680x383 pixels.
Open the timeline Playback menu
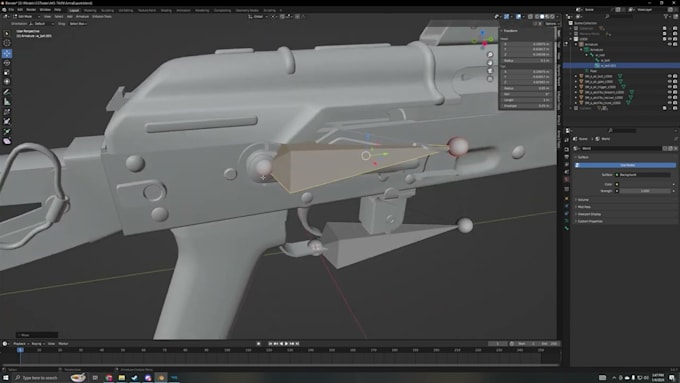(x=20, y=344)
